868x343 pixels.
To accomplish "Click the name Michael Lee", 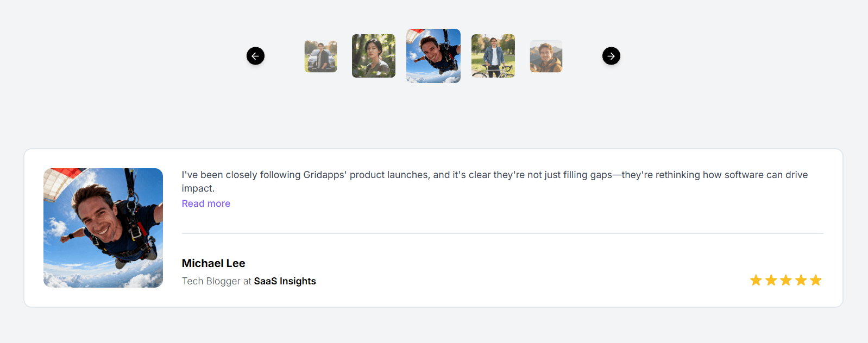I will pos(213,263).
